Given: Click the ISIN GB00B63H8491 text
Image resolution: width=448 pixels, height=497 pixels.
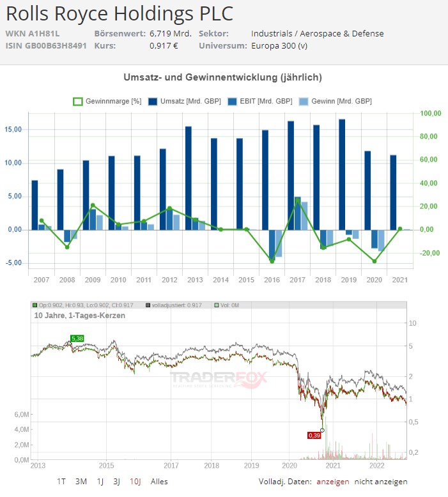Looking at the screenshot, I should click(x=46, y=45).
